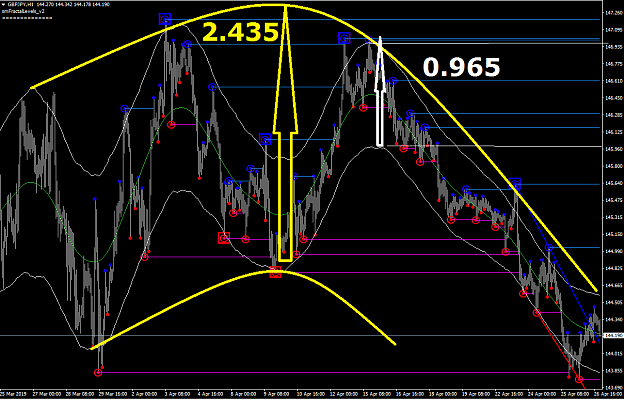Click the 9 Apr 08:00 time label
625x407 pixels.
point(277,394)
